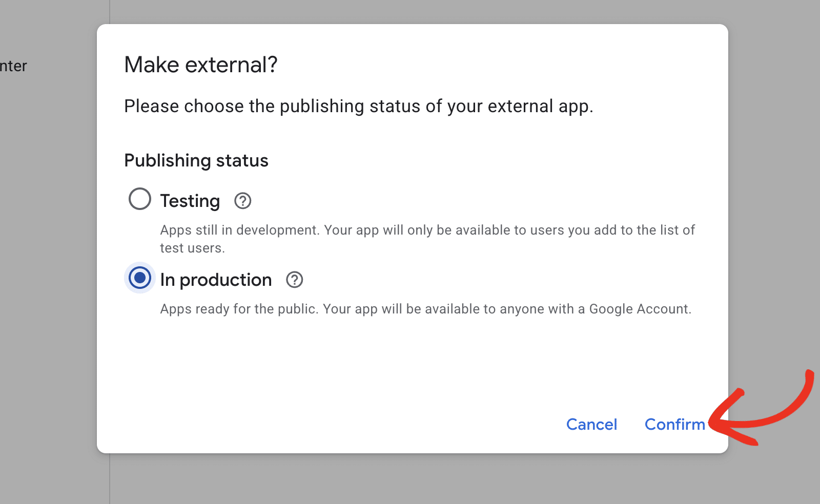The image size is (820, 504).
Task: Click the question mark after In production label
Action: [x=294, y=280]
